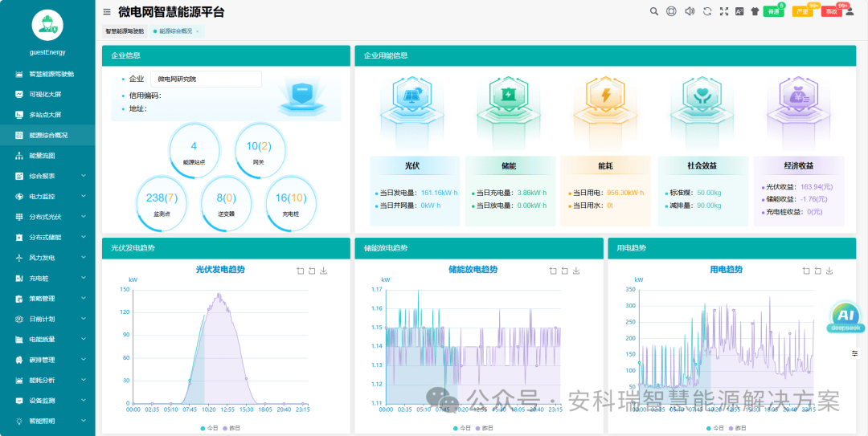Click the refresh icon in top bar
Screen dimensions: 868x436
pos(707,11)
